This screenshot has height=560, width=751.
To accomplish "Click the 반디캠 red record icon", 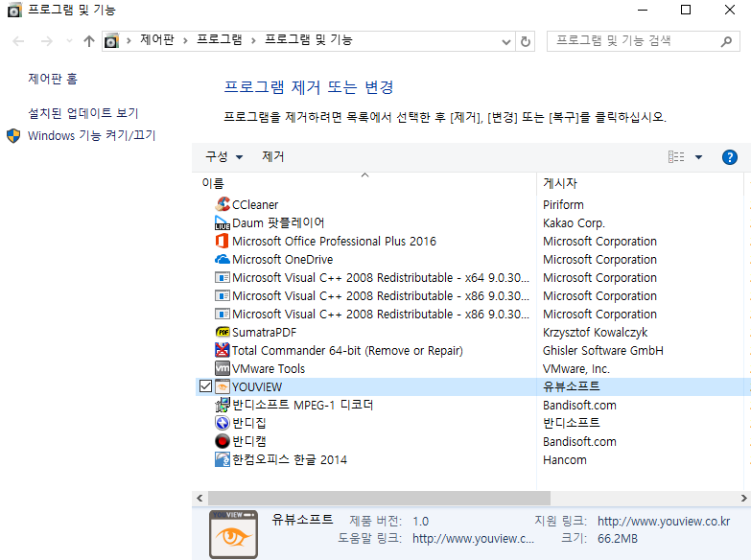I will coord(223,441).
